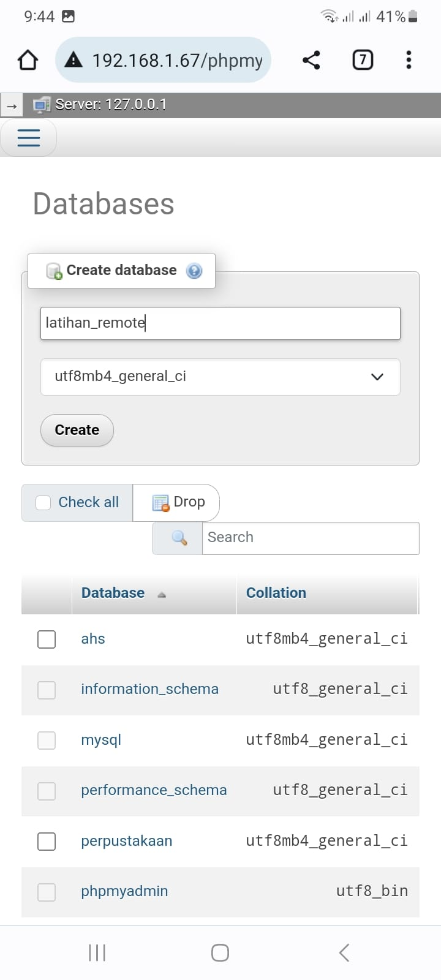The image size is (441, 980).
Task: Tap the browser home icon
Action: pyautogui.click(x=28, y=60)
